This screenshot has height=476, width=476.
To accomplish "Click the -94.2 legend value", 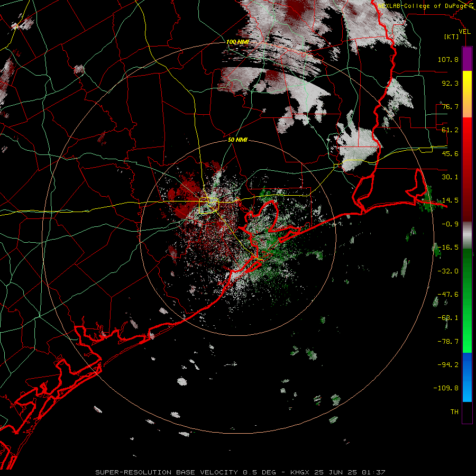I will click(448, 364).
